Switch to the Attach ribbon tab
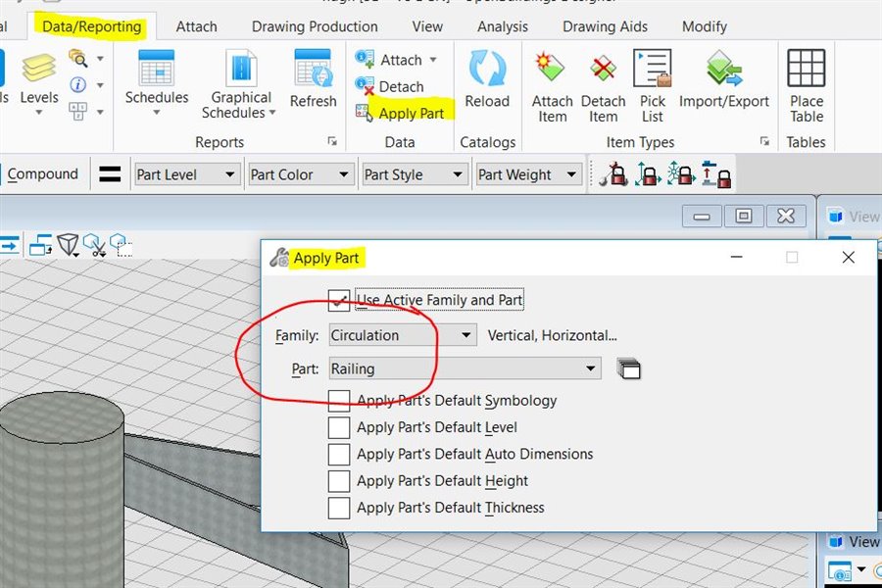 pyautogui.click(x=196, y=26)
